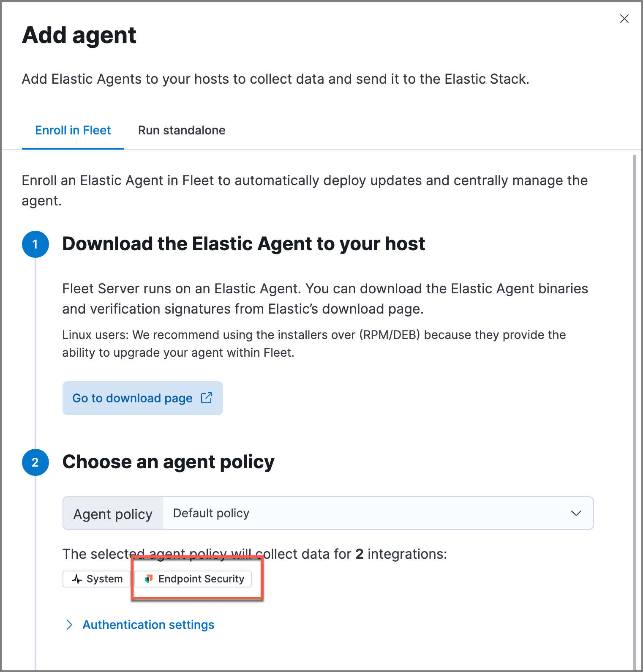
Task: Click the Go to download page button
Action: (142, 398)
